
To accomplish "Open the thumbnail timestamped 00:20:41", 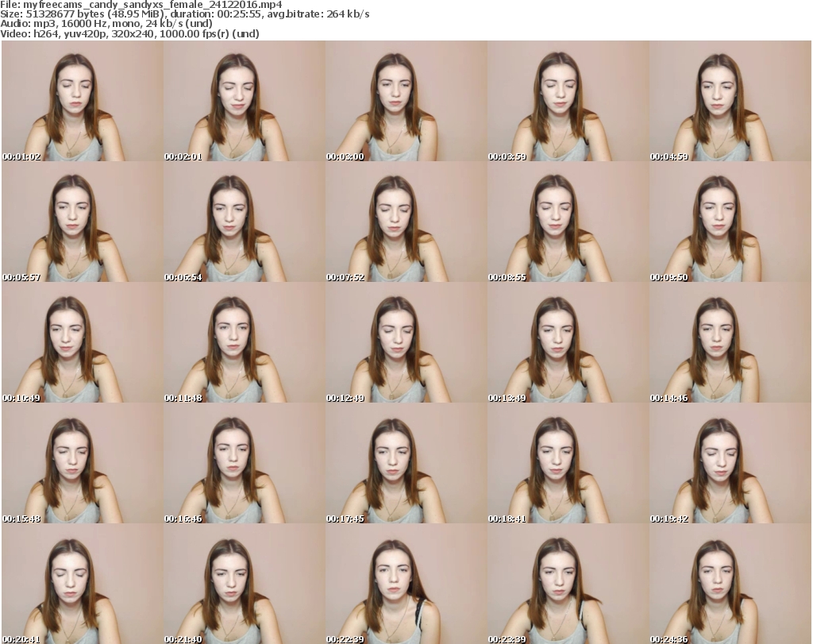I will [83, 584].
